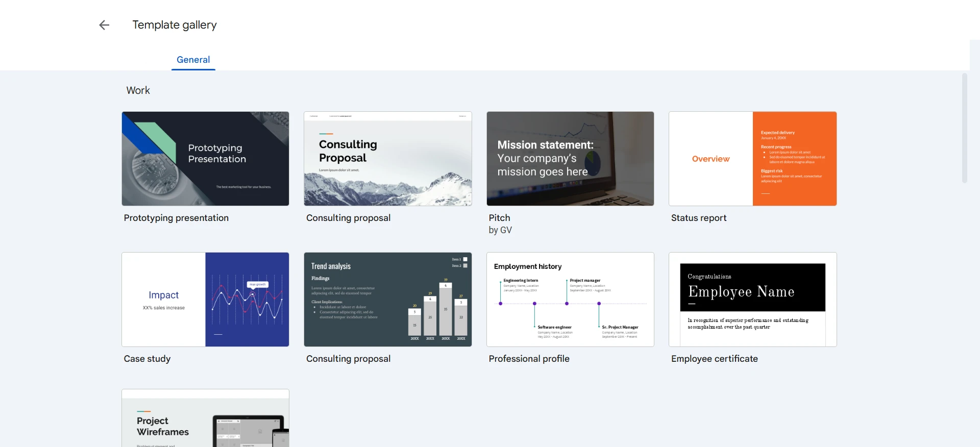
Task: Open the Project Wireframes template thumbnail
Action: click(x=205, y=418)
